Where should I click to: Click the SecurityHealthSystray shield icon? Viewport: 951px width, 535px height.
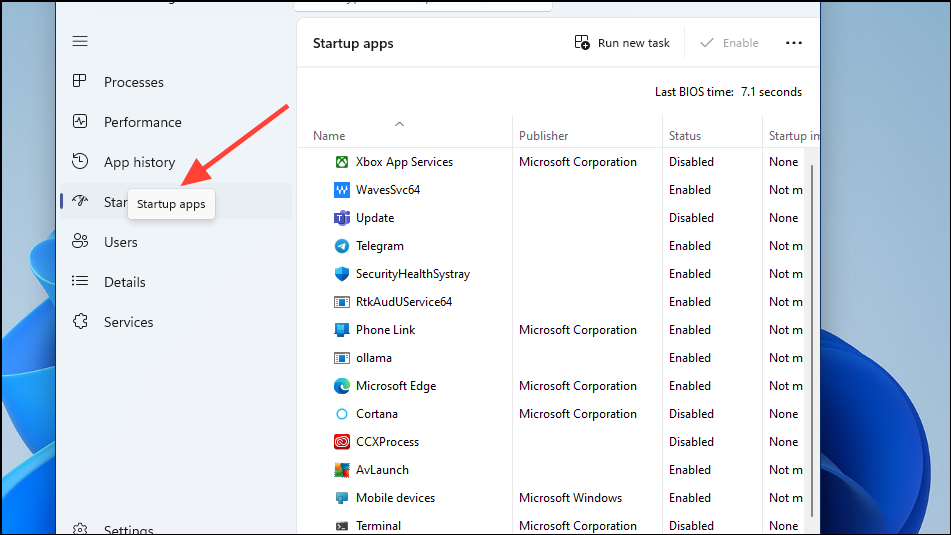pos(342,274)
